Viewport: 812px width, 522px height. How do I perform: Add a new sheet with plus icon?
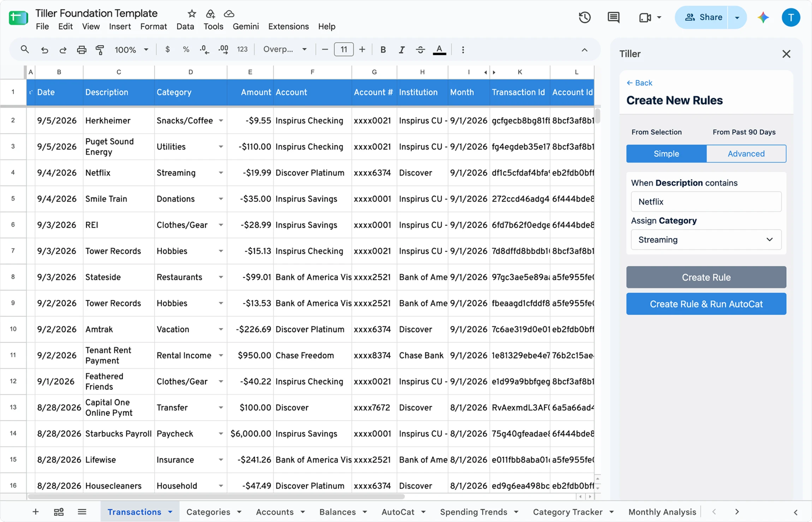pos(35,512)
